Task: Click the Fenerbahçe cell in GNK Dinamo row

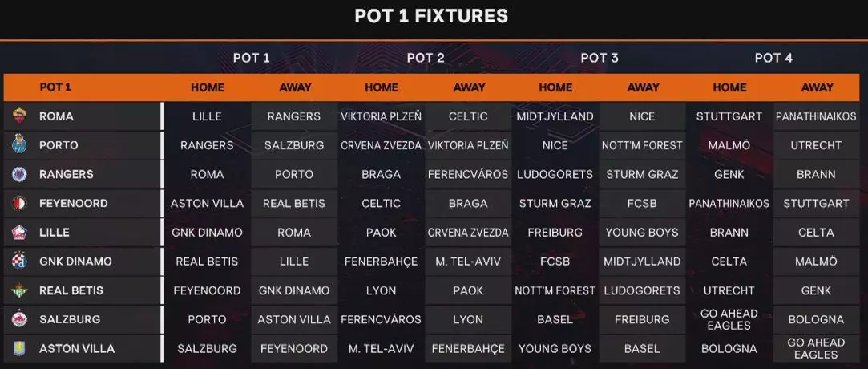Action: coord(381,262)
